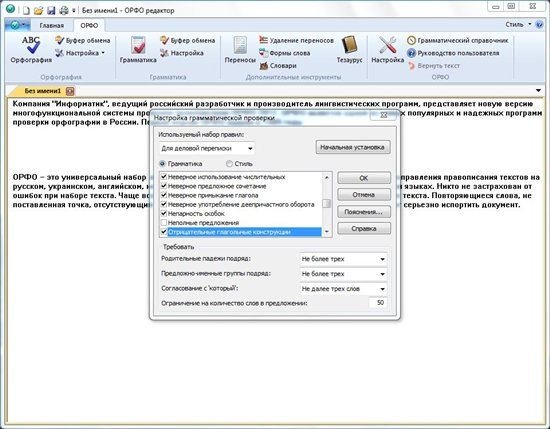550x429 pixels.
Task: Click the Переносы hyphenation icon
Action: pos(240,49)
